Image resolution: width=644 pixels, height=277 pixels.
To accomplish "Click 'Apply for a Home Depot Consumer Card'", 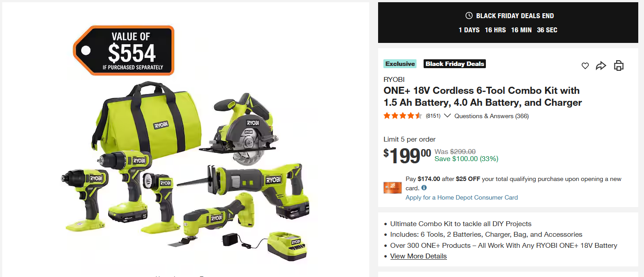I will click(x=462, y=197).
